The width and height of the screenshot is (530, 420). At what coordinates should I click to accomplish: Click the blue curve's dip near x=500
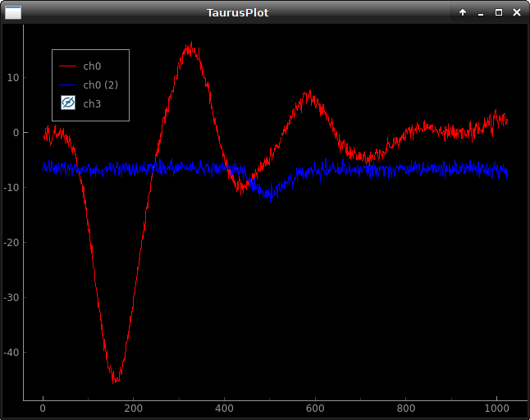269,195
